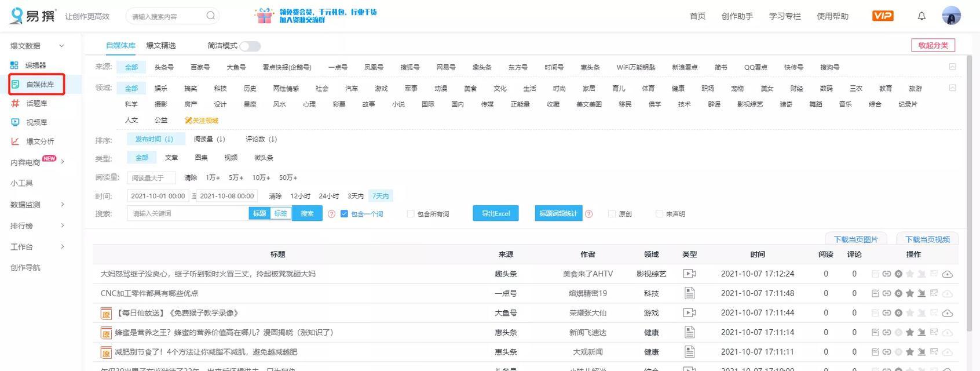980x371 pixels.
Task: Toggle the 简洁模式 switch
Action: [x=250, y=46]
